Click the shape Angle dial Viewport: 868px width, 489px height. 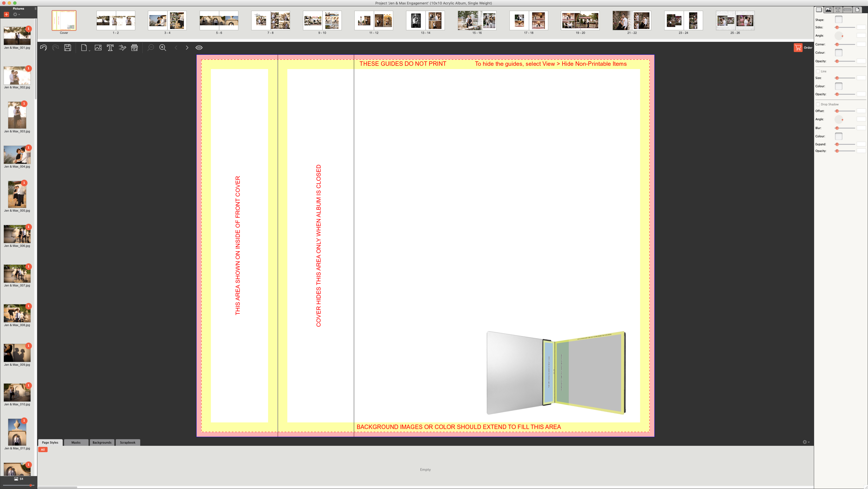839,36
